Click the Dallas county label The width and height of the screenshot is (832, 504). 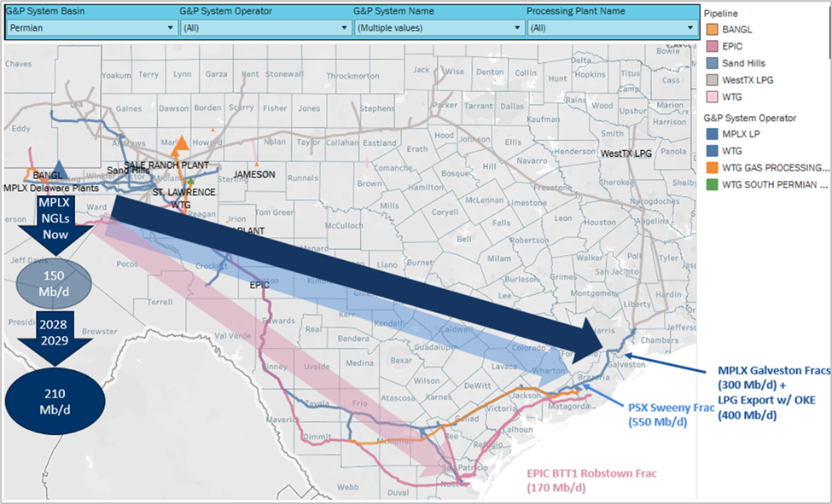pyautogui.click(x=512, y=107)
